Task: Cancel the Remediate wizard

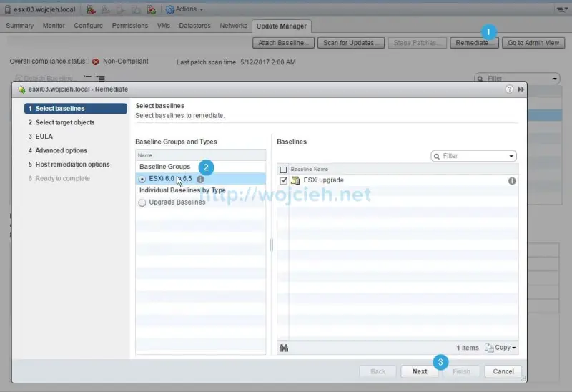Action: (x=503, y=371)
